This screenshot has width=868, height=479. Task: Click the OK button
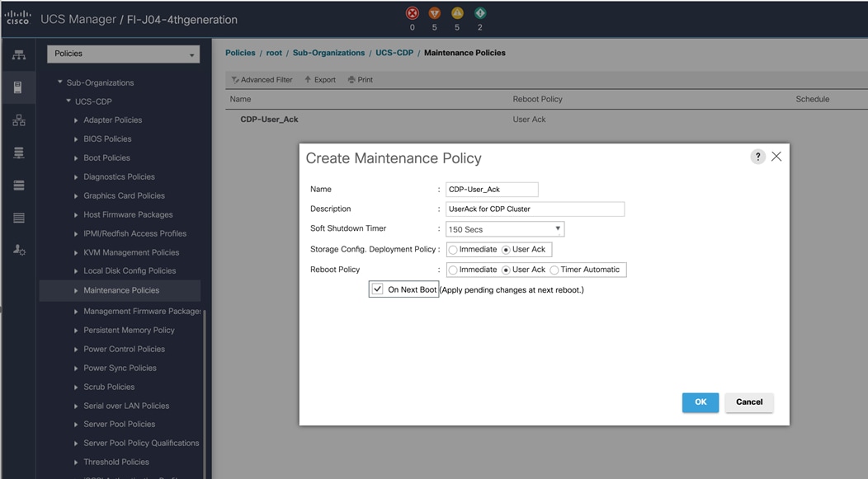[x=701, y=402]
